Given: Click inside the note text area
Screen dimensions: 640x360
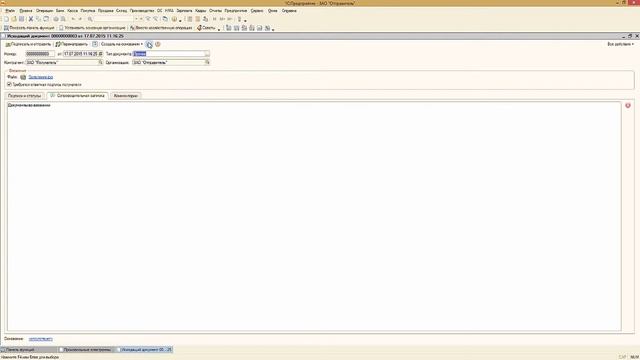Looking at the screenshot, I should tap(314, 216).
